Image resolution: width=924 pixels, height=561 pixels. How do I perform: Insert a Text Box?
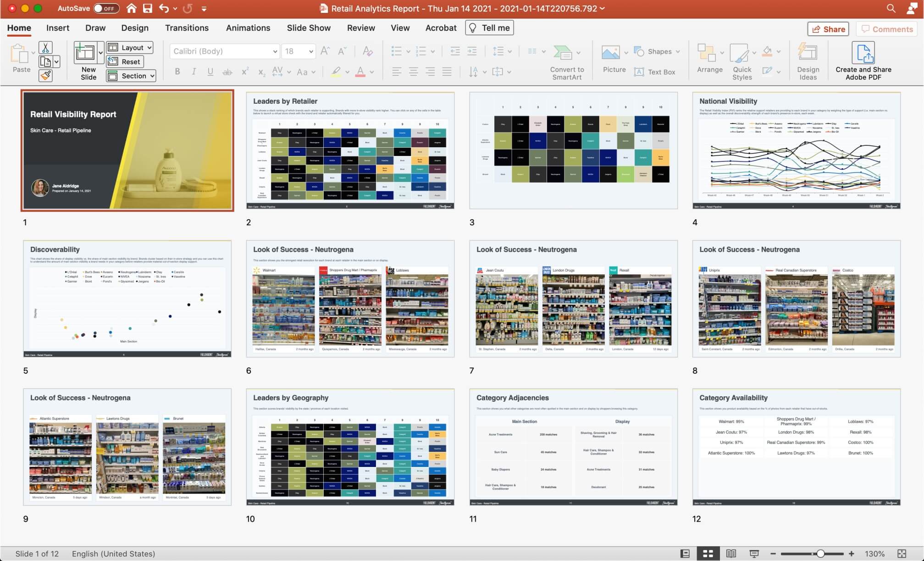655,72
